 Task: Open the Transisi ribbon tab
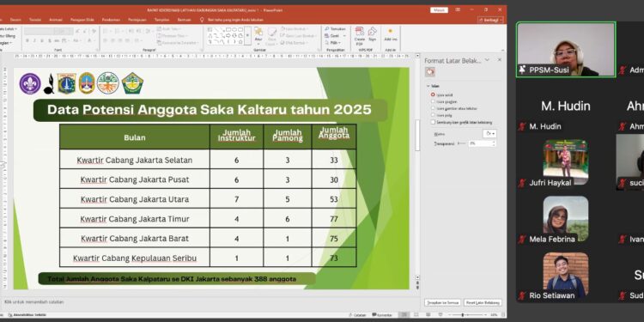(x=35, y=20)
